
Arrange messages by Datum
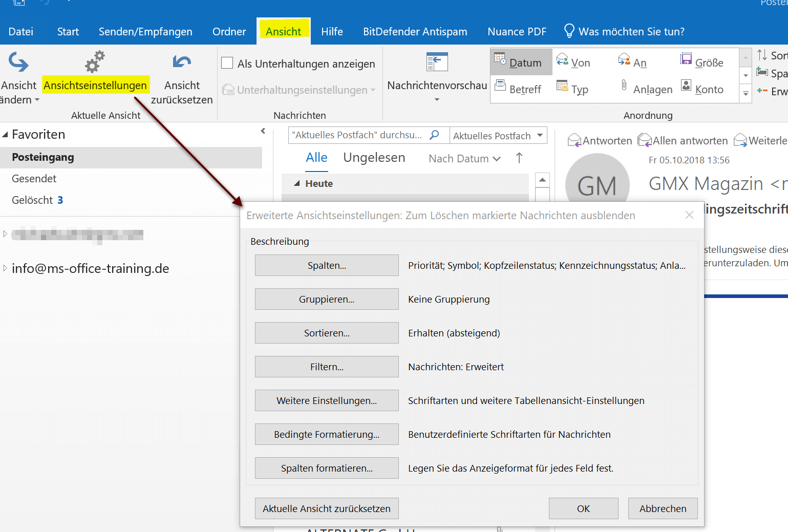tap(521, 62)
